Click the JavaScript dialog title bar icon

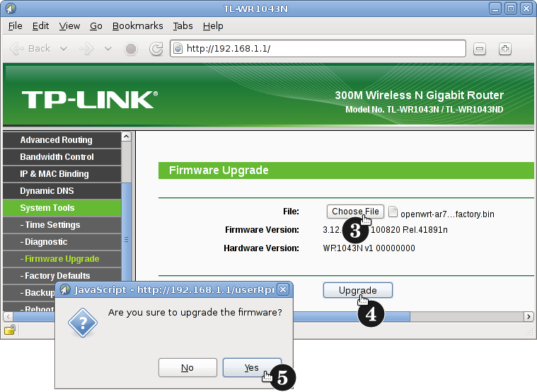(x=65, y=290)
